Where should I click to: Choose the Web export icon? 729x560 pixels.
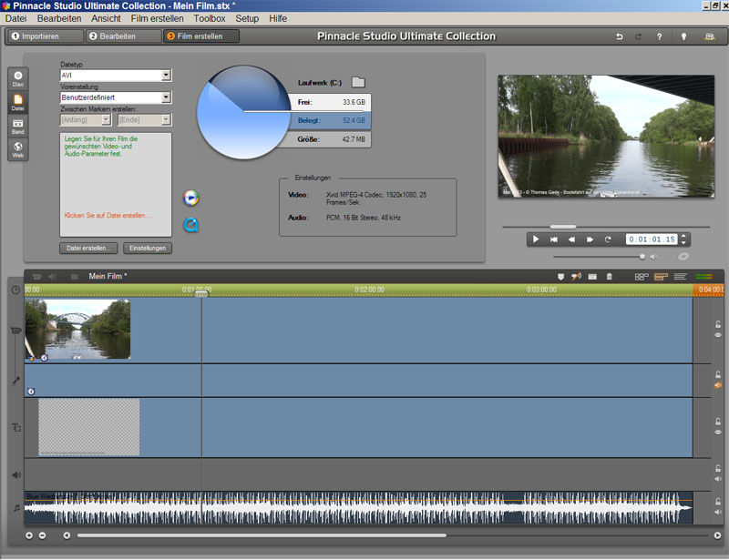tap(17, 148)
